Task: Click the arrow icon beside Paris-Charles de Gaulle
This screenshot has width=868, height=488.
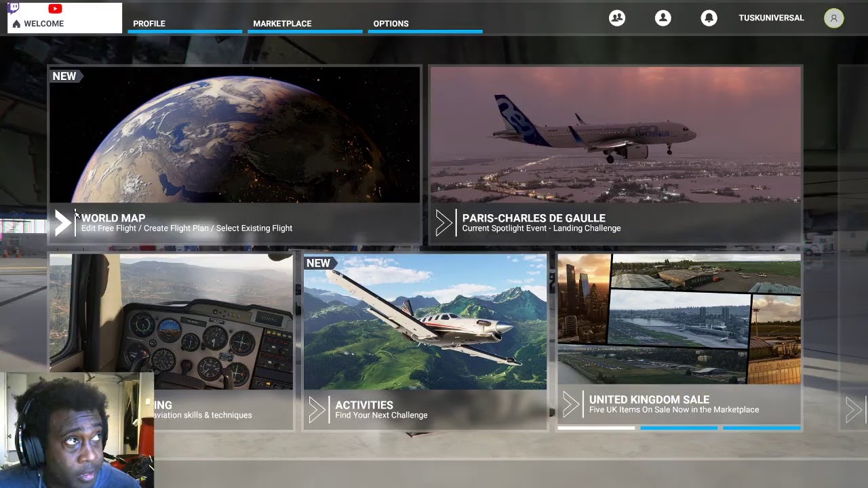Action: click(444, 223)
